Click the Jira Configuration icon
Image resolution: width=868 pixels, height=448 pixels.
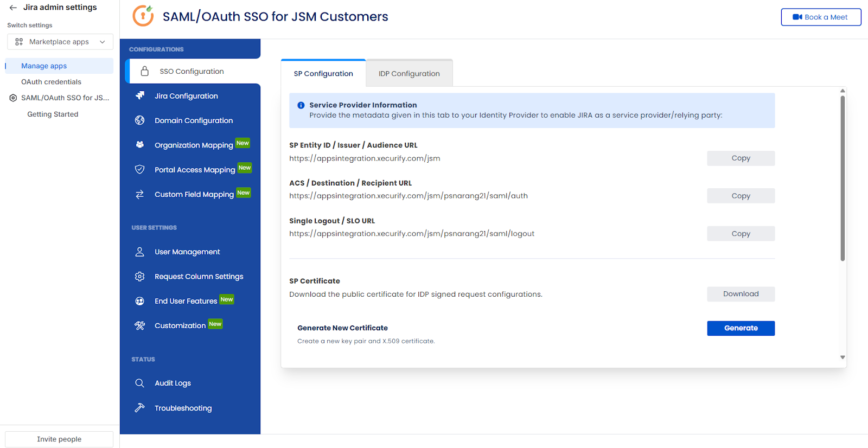click(x=140, y=95)
